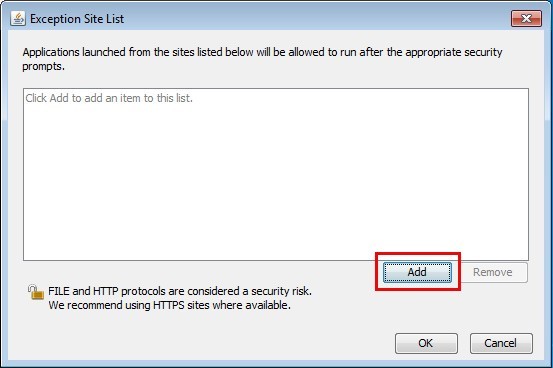Click the Add button

click(417, 272)
